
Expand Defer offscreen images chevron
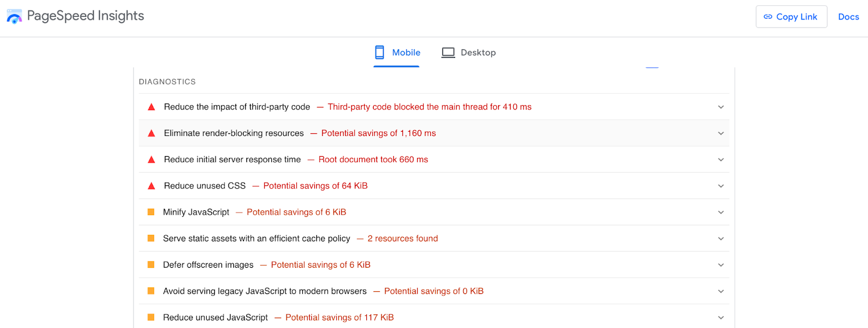coord(721,265)
